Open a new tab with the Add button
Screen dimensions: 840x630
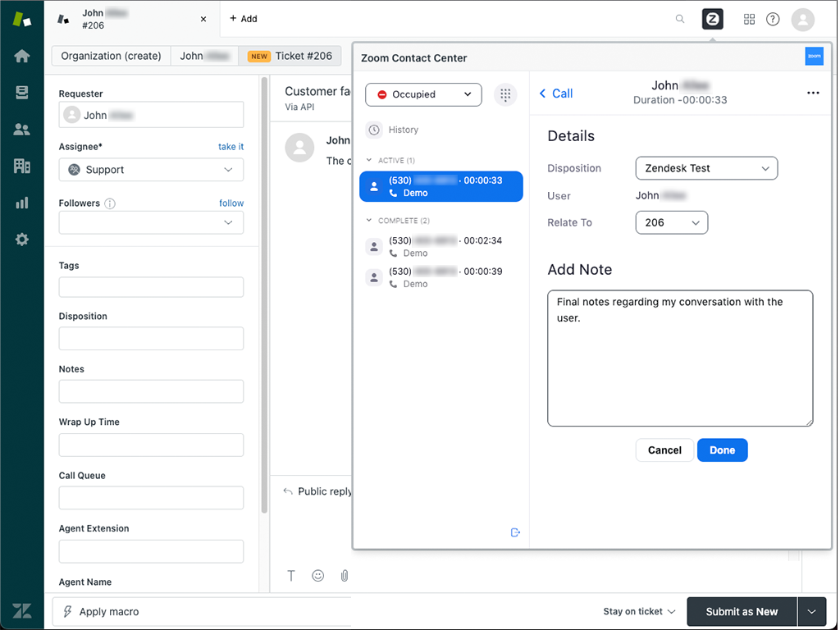243,18
